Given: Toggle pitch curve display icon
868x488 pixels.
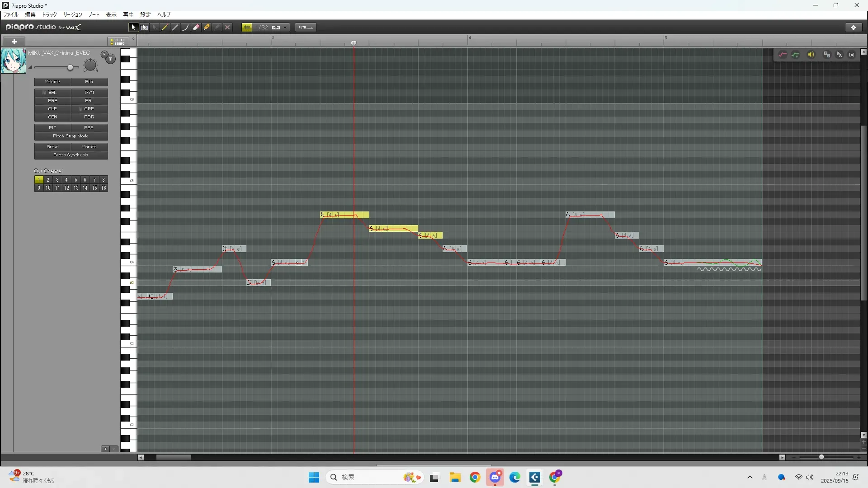Looking at the screenshot, I should 783,55.
